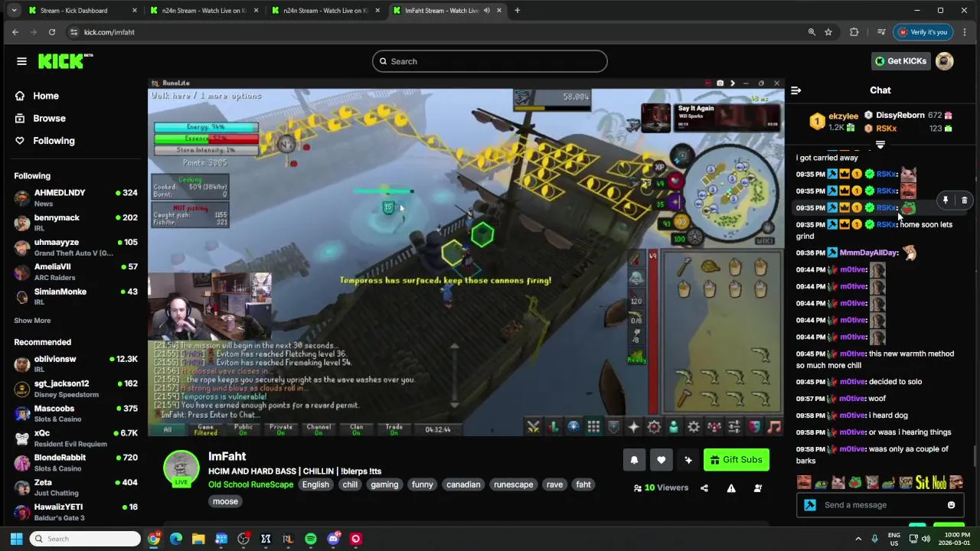Click the Kick search input field
This screenshot has width=980, height=551.
[490, 61]
